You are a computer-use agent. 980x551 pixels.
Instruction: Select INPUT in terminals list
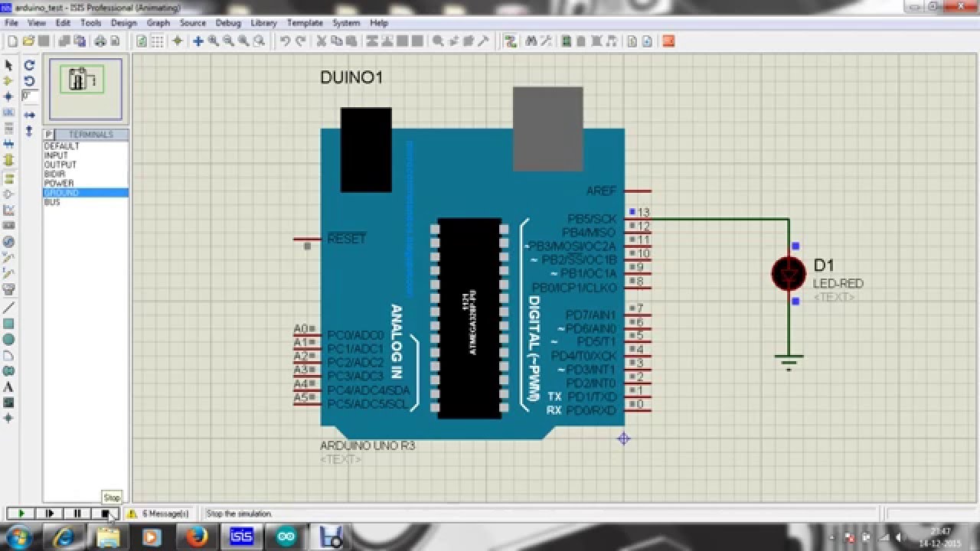tap(85, 155)
